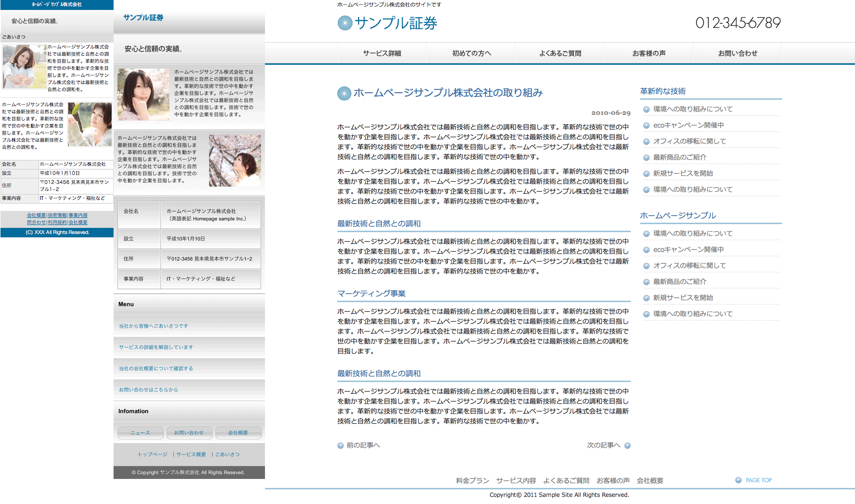
Task: Click bullet icon beside first ecoキャンペーン開催中
Action: click(x=646, y=125)
